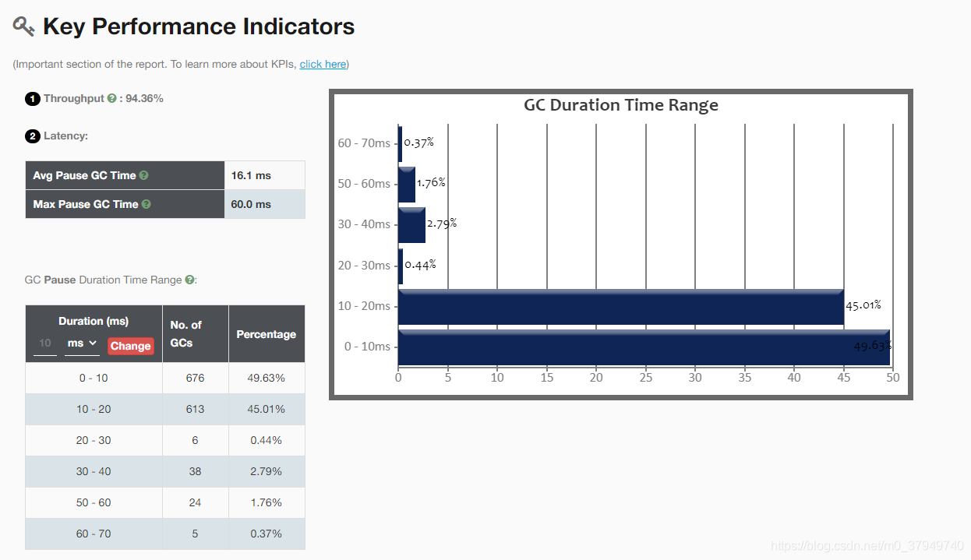Click the 30 - 40ms chart bar
Viewport: 971px width, 560px height.
pyautogui.click(x=411, y=224)
